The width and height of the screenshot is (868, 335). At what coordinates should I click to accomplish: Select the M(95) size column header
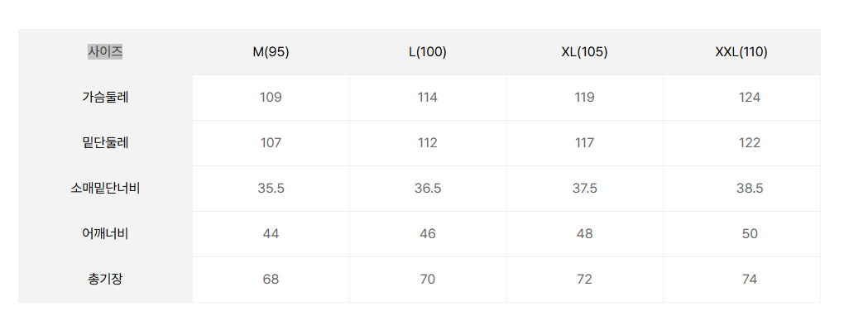point(271,52)
